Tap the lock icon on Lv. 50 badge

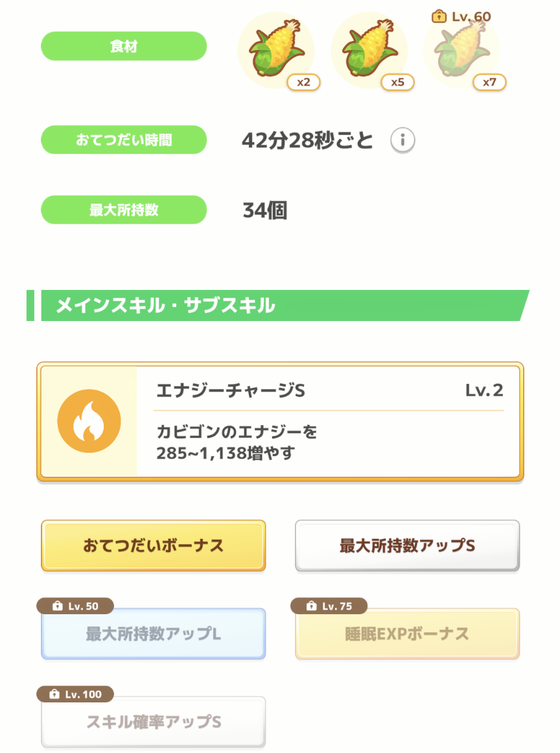click(x=58, y=606)
